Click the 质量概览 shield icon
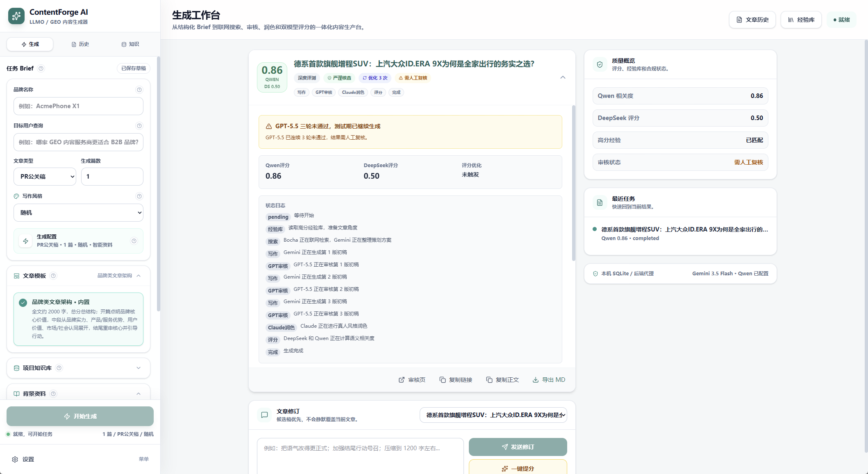Viewport: 868px width, 474px height. (x=600, y=64)
